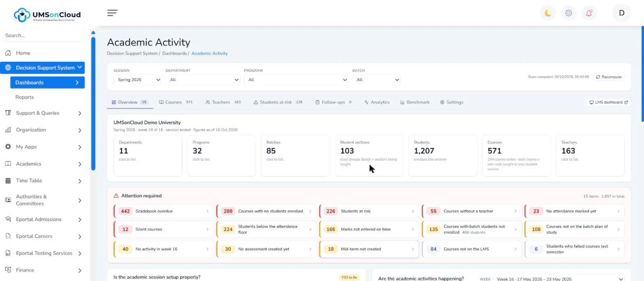Open the notifications bell icon
The width and height of the screenshot is (644, 281).
pyautogui.click(x=589, y=13)
